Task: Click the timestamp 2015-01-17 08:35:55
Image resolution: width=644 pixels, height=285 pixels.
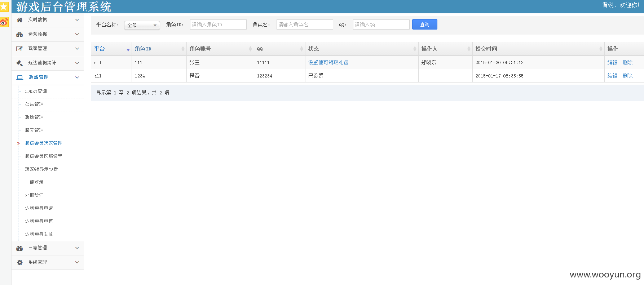Action: [499, 76]
